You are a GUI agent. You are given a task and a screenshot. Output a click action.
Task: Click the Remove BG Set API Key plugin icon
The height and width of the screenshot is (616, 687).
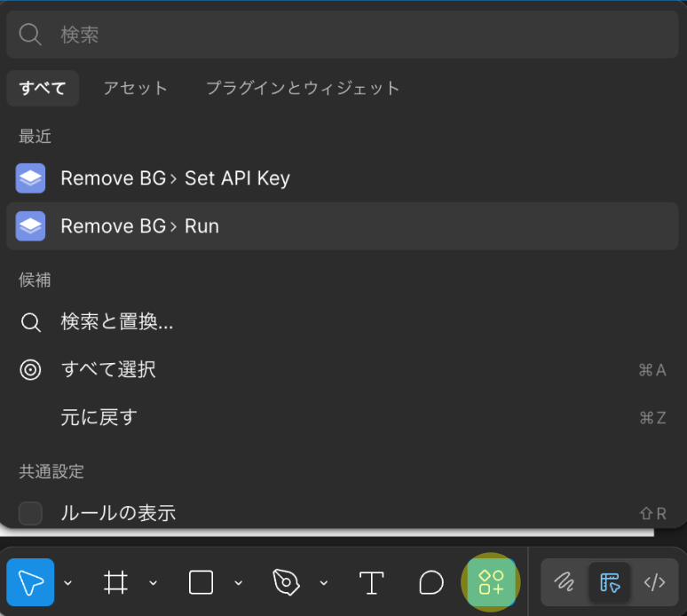(x=30, y=178)
